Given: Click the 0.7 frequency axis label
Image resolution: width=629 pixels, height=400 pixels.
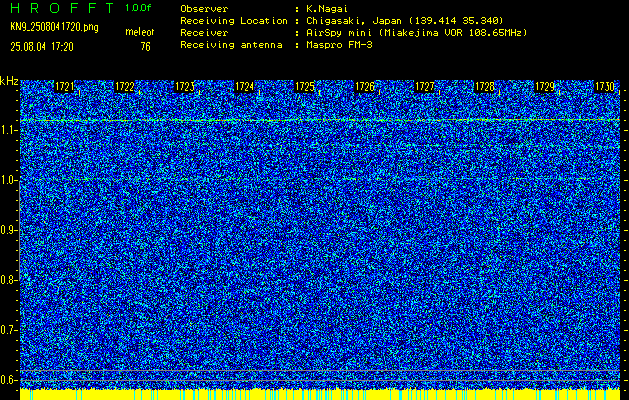Looking at the screenshot, I should point(7,330).
